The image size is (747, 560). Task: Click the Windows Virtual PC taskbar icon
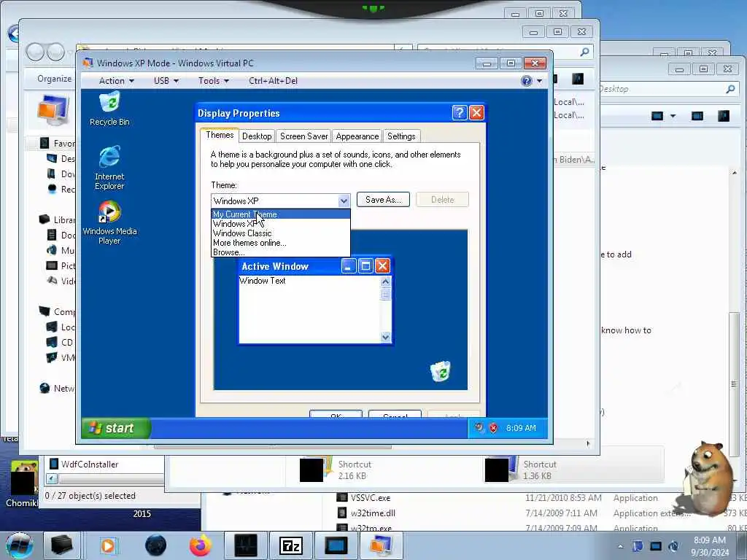[x=380, y=545]
